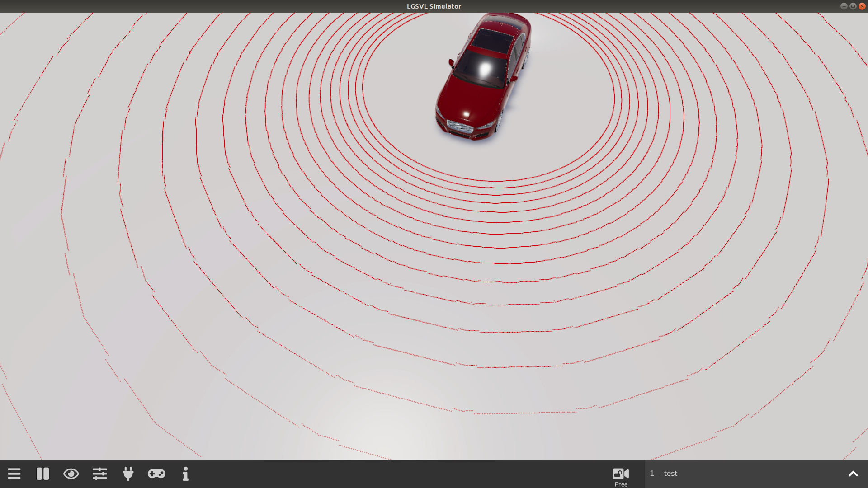Minimize the simulator window
Screen dimensions: 868x488
point(844,6)
